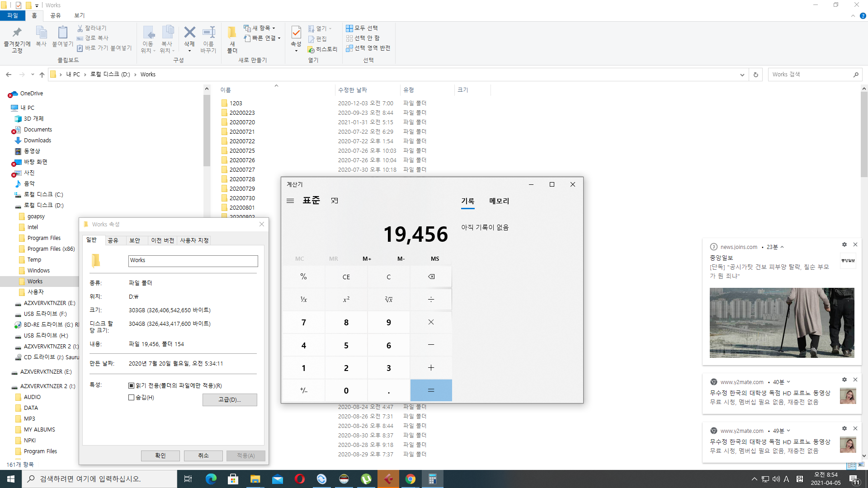This screenshot has width=868, height=488.
Task: Click the keep-on-top icon next to 표준
Action: 335,201
